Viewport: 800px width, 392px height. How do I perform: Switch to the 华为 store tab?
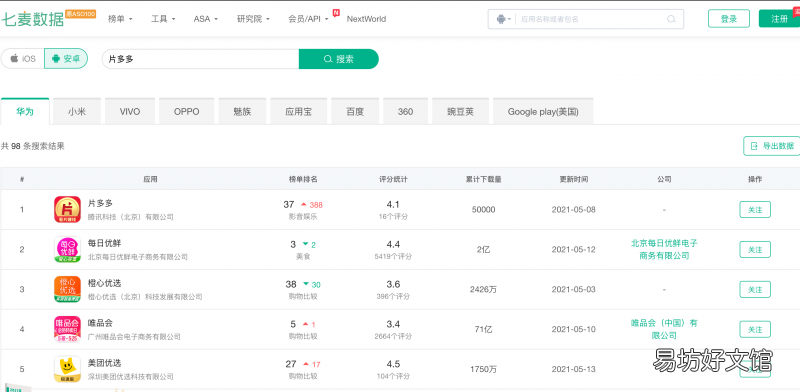pos(25,111)
